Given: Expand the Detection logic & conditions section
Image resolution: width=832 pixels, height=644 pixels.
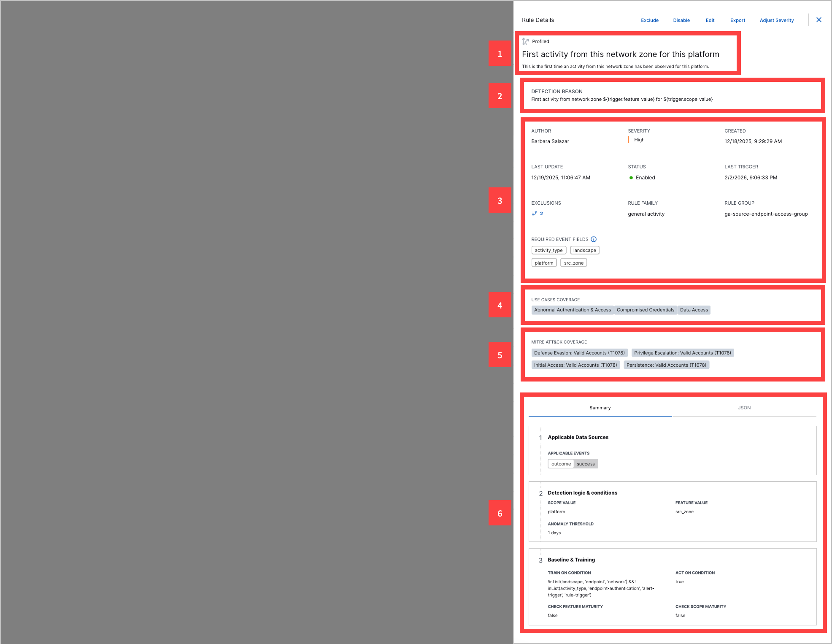Looking at the screenshot, I should click(x=582, y=492).
